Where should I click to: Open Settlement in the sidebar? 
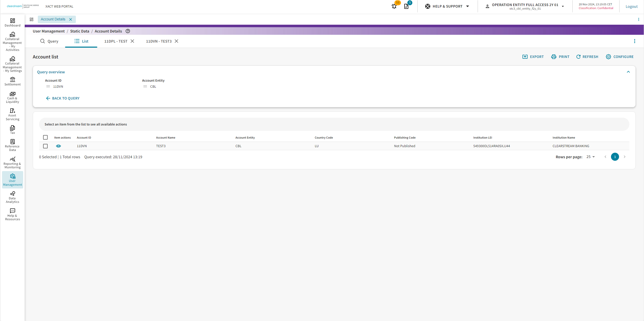(12, 81)
